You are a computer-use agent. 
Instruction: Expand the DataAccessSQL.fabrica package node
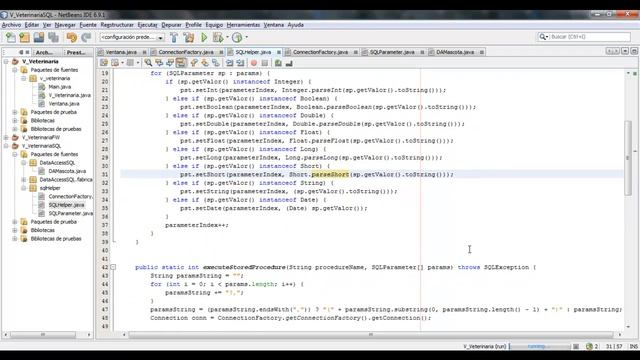point(24,180)
